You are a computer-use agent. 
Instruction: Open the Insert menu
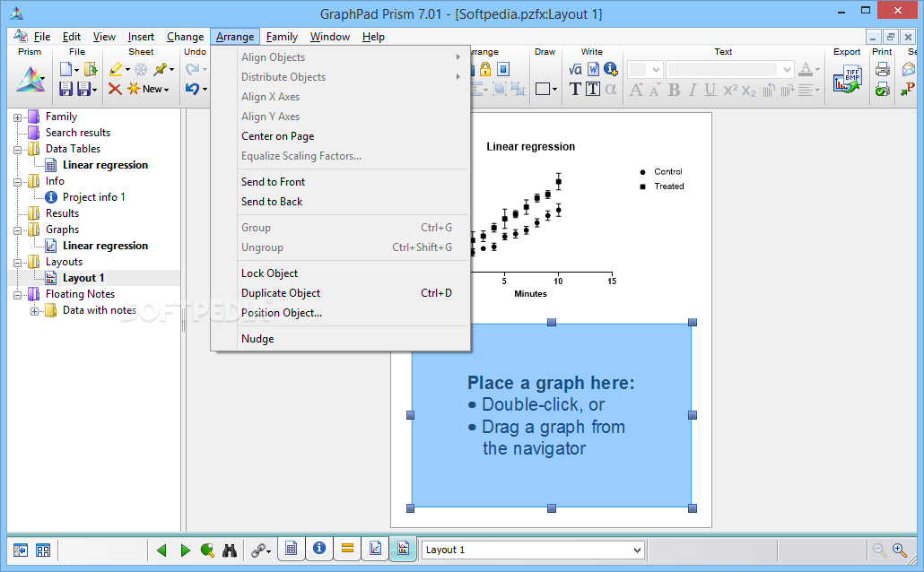tap(141, 37)
